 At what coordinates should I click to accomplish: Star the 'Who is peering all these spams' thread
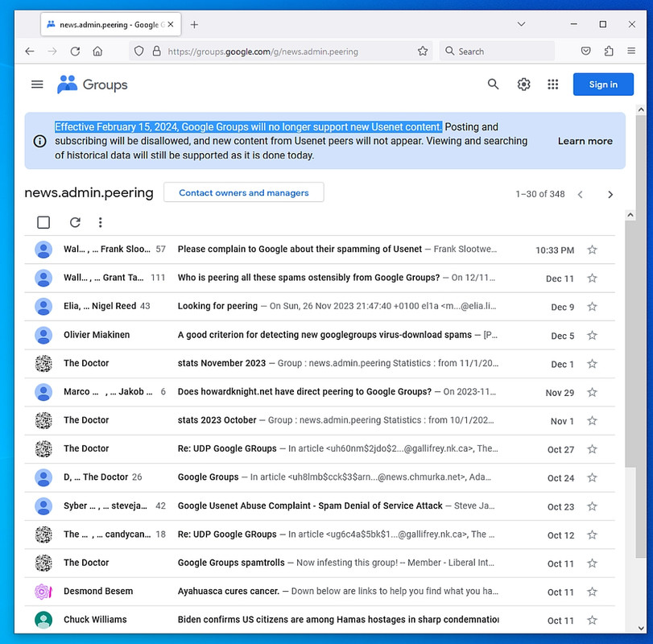click(592, 278)
